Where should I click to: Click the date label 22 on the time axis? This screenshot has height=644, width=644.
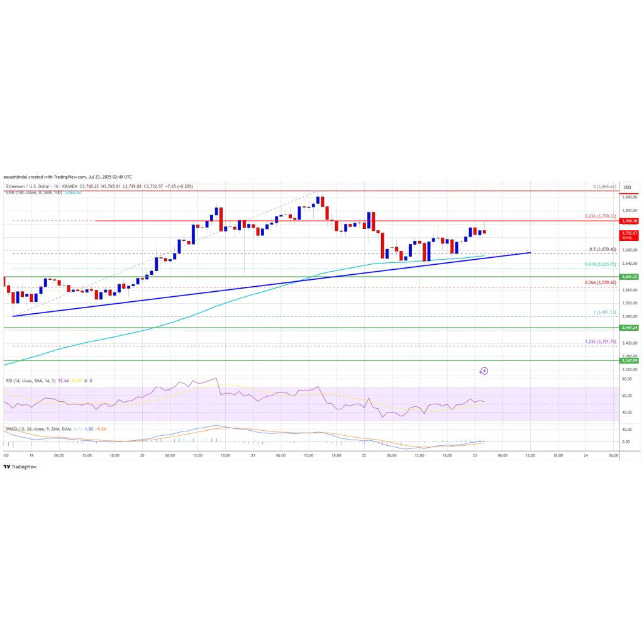click(x=364, y=455)
